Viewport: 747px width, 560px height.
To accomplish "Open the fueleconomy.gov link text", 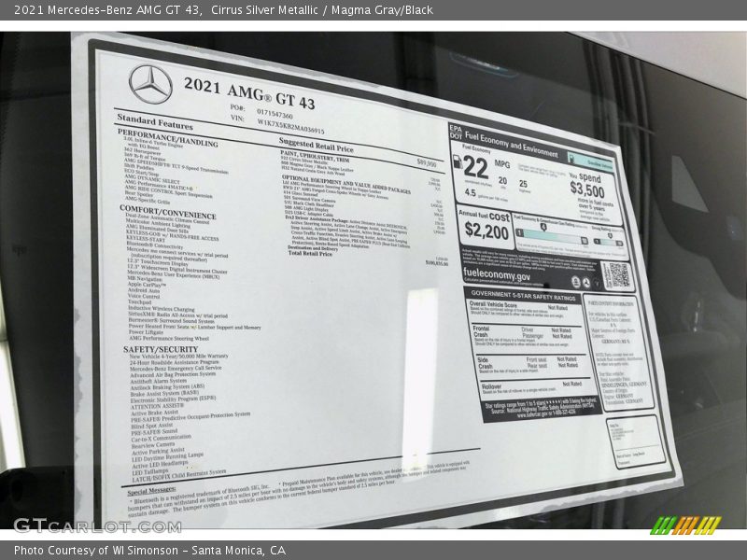I will coord(497,274).
